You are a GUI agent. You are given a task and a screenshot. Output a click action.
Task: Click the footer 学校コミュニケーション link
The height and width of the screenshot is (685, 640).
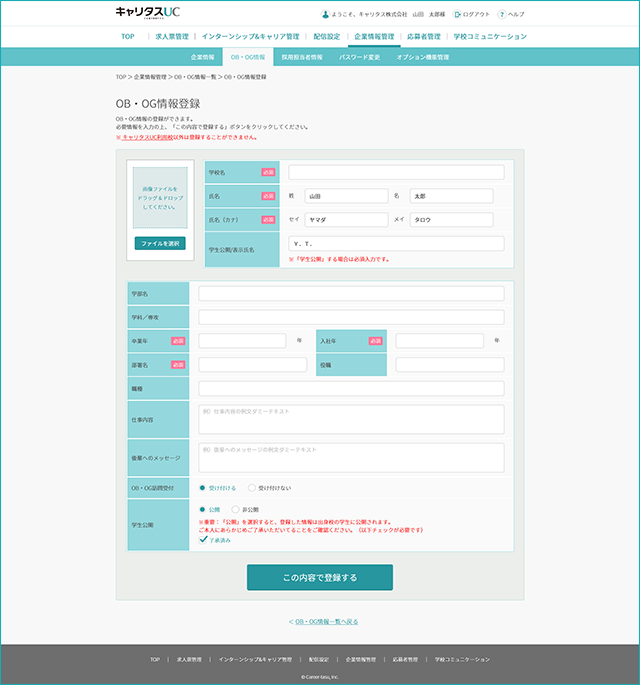coord(462,660)
